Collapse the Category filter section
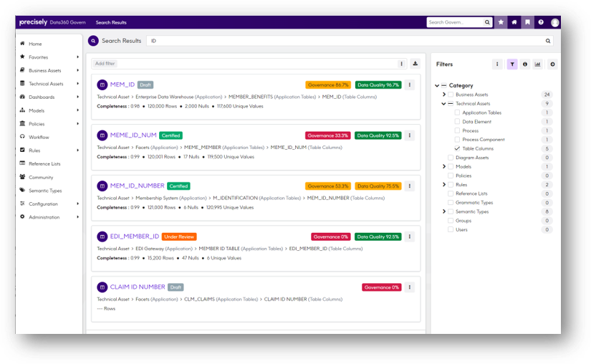Image resolution: width=591 pixels, height=364 pixels. pyautogui.click(x=437, y=85)
